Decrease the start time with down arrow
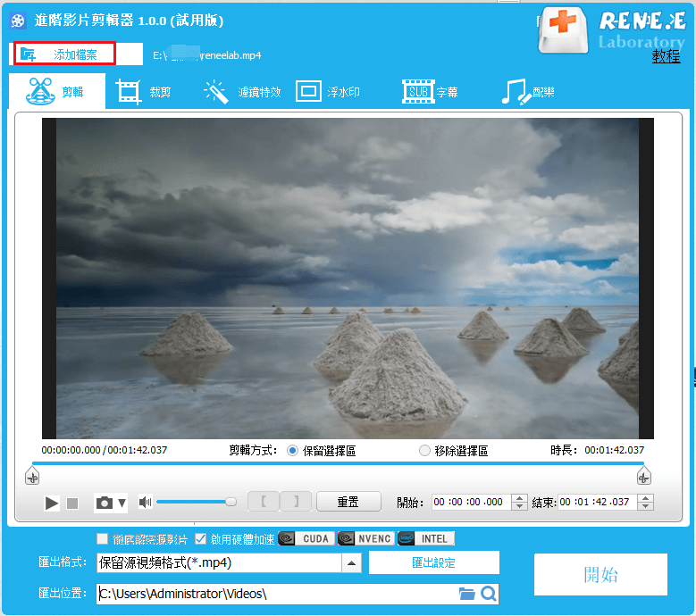Image resolution: width=696 pixels, height=616 pixels. [x=519, y=506]
